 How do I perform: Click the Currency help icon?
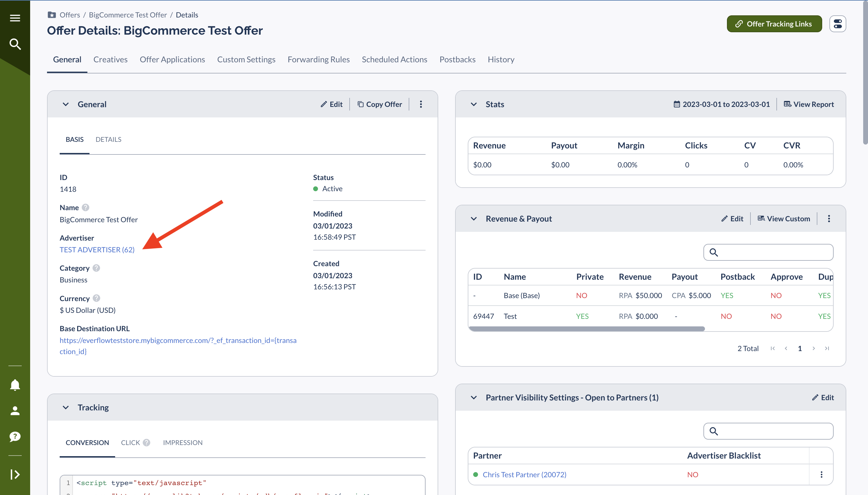pyautogui.click(x=96, y=298)
